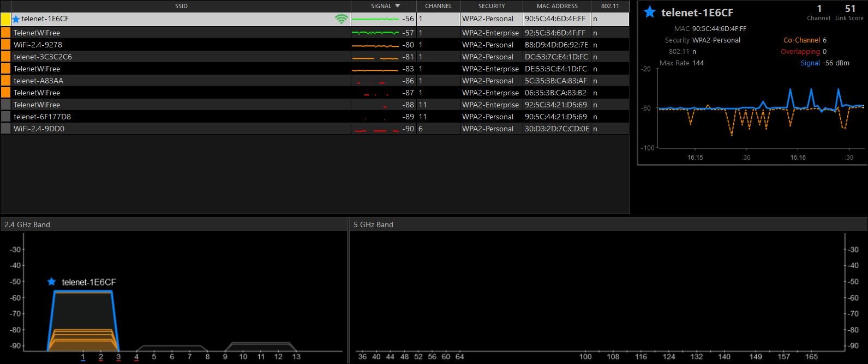The image size is (868, 364).
Task: Click the orange swatch beside WiFi-2.4-9278
Action: point(5,45)
